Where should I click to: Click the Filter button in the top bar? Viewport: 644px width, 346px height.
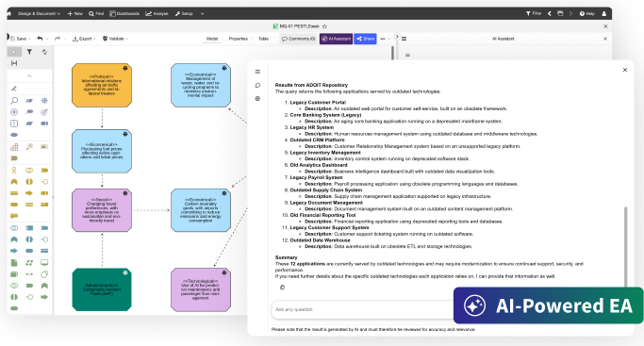pos(534,13)
